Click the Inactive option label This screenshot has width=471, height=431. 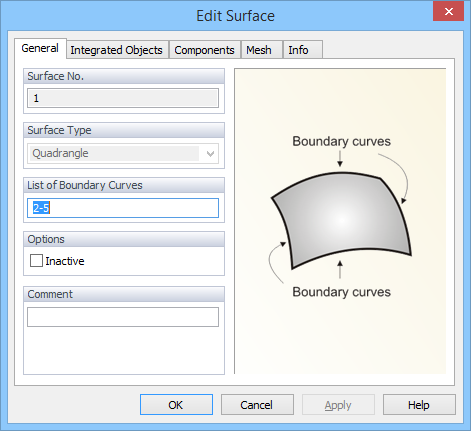pos(65,261)
